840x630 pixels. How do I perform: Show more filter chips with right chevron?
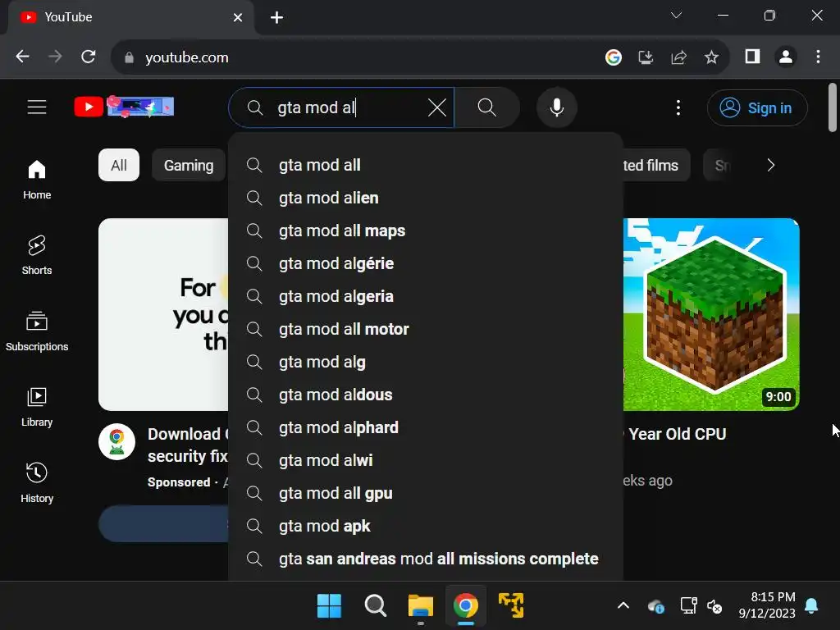coord(770,165)
